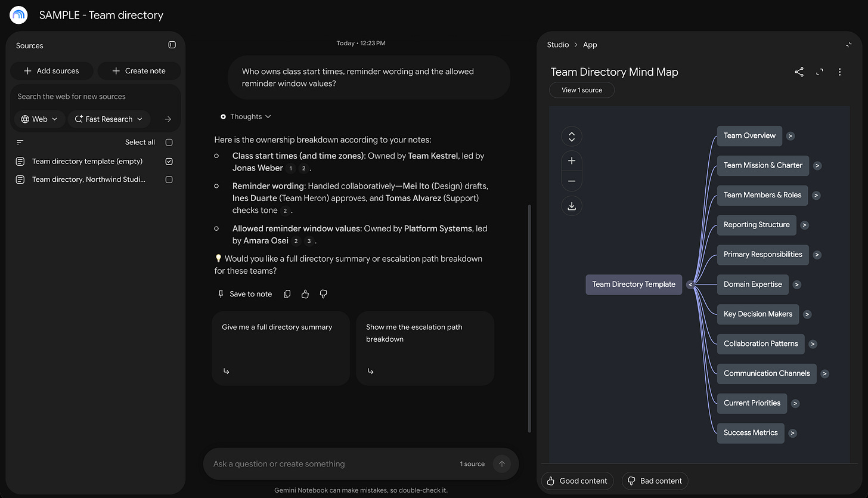Zoom out on the mind map
The image size is (868, 498).
[x=572, y=181]
